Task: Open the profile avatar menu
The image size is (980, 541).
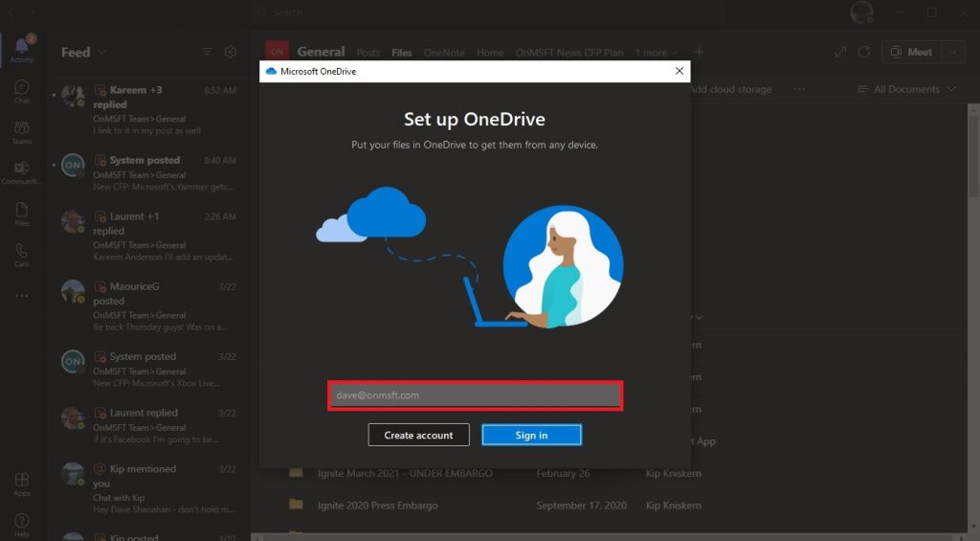Action: (862, 12)
